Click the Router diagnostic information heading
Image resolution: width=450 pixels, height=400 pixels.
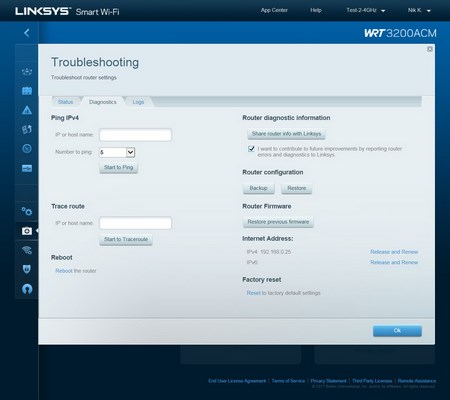(286, 118)
